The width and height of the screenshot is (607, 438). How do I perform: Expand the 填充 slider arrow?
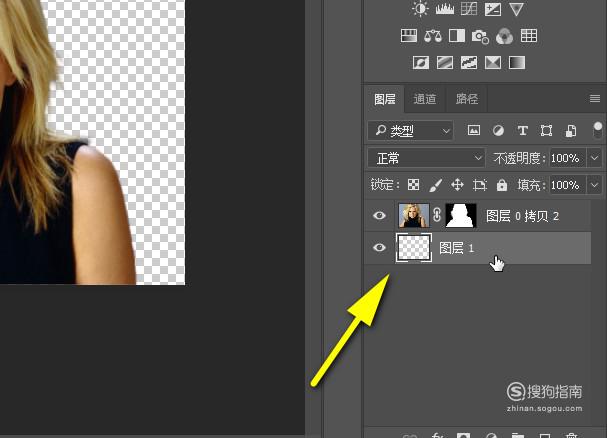pyautogui.click(x=595, y=185)
